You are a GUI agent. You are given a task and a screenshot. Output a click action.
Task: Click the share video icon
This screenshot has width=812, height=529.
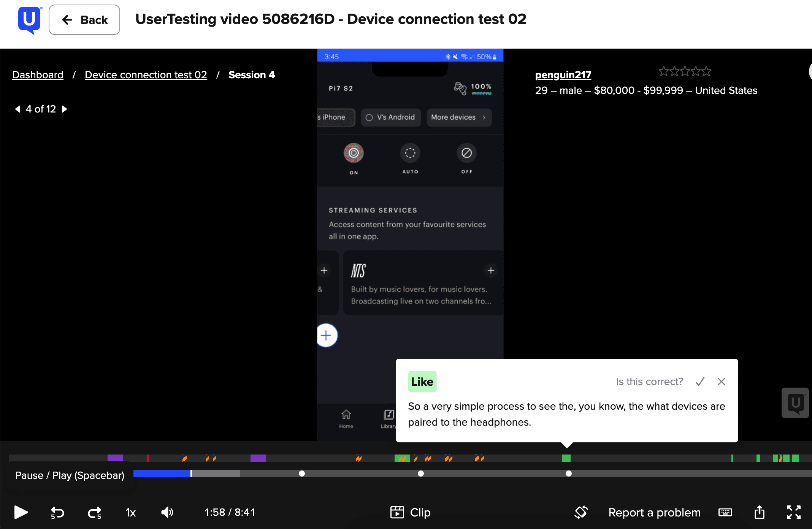pyautogui.click(x=759, y=512)
